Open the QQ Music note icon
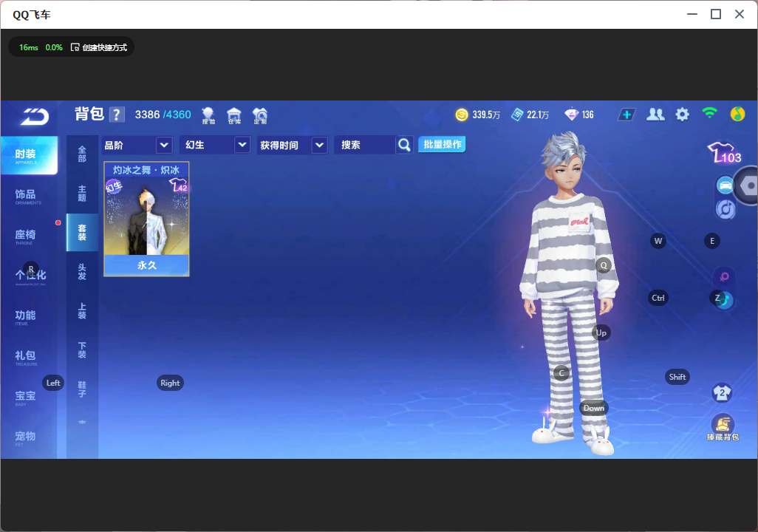Viewport: 758px width, 532px height. point(737,114)
